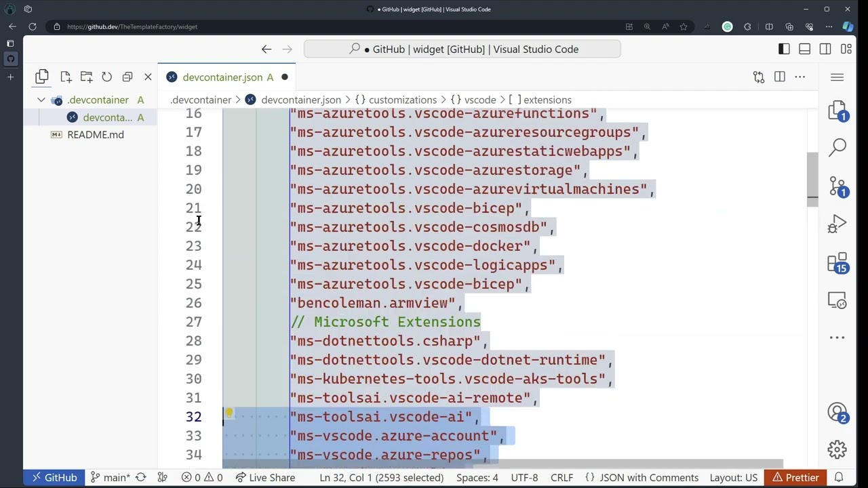Open the application hamburger menu
The height and width of the screenshot is (488, 868).
tap(837, 77)
